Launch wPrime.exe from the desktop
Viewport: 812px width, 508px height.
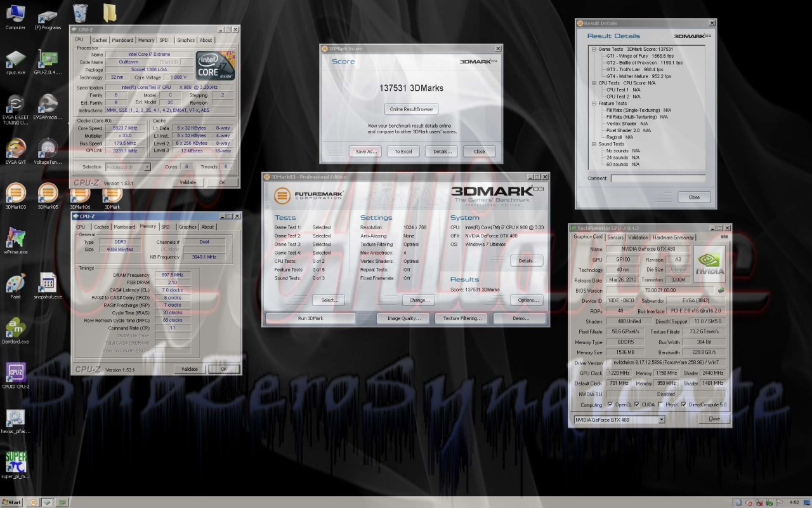[15, 238]
